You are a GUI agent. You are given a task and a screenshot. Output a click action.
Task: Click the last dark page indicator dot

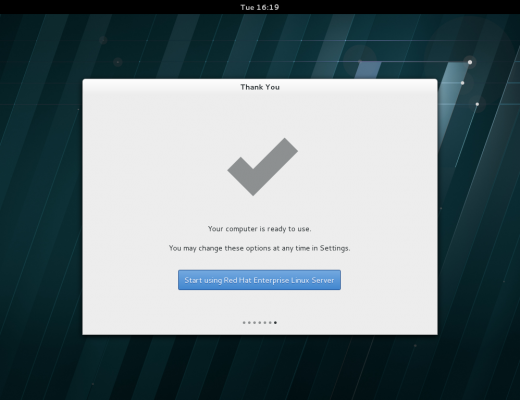coord(275,323)
